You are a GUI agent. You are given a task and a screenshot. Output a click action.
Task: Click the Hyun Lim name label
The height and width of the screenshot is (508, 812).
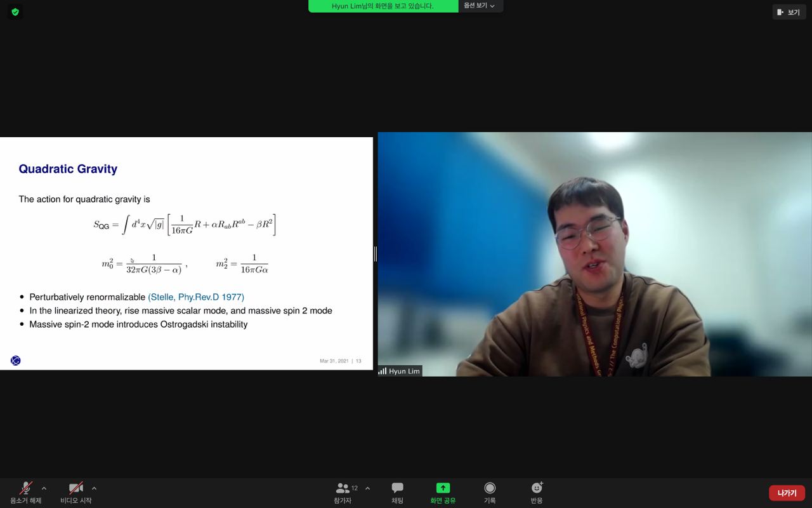click(404, 371)
